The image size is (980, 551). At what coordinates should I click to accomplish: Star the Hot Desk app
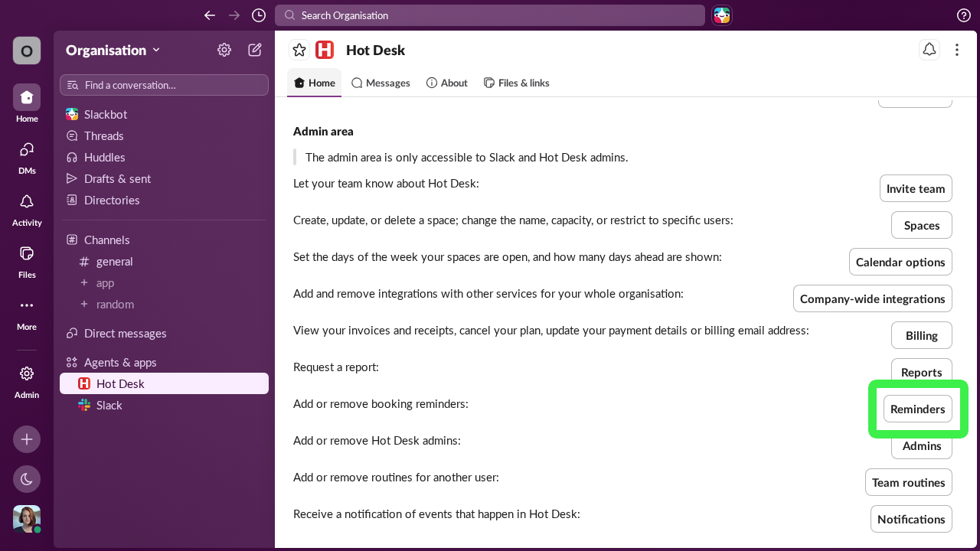click(x=299, y=50)
